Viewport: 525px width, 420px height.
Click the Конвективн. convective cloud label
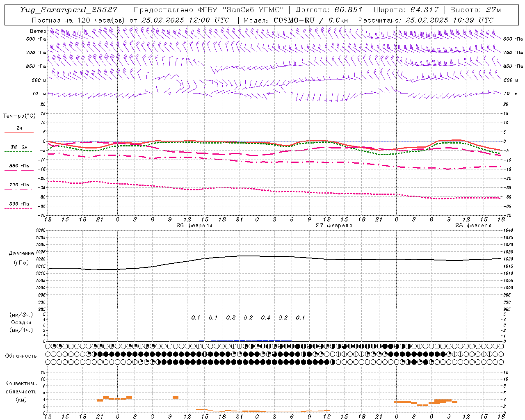click(21, 383)
